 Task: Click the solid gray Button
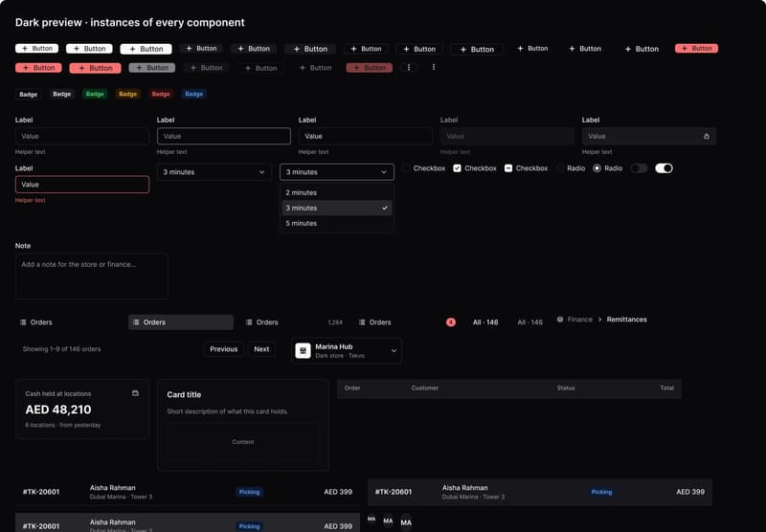(152, 68)
